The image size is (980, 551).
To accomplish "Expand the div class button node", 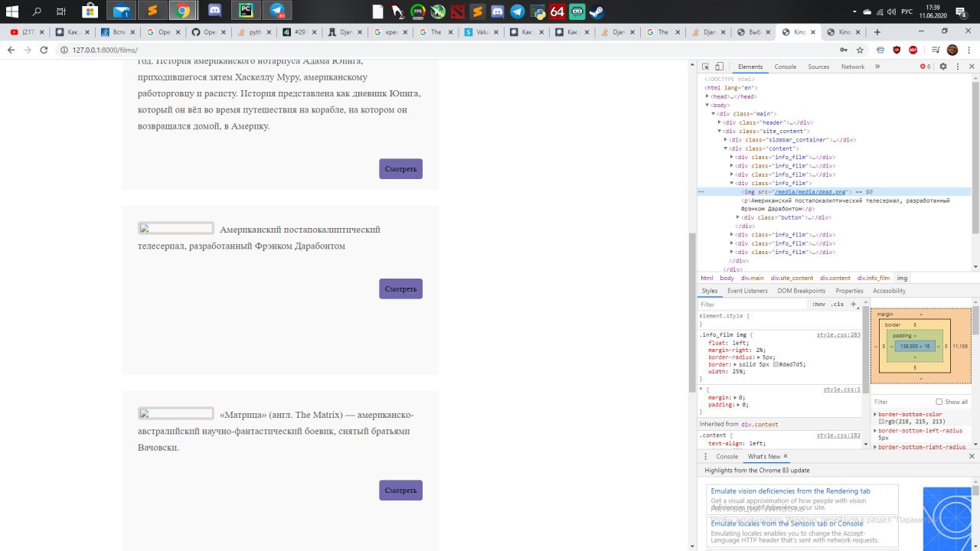I will coord(738,217).
